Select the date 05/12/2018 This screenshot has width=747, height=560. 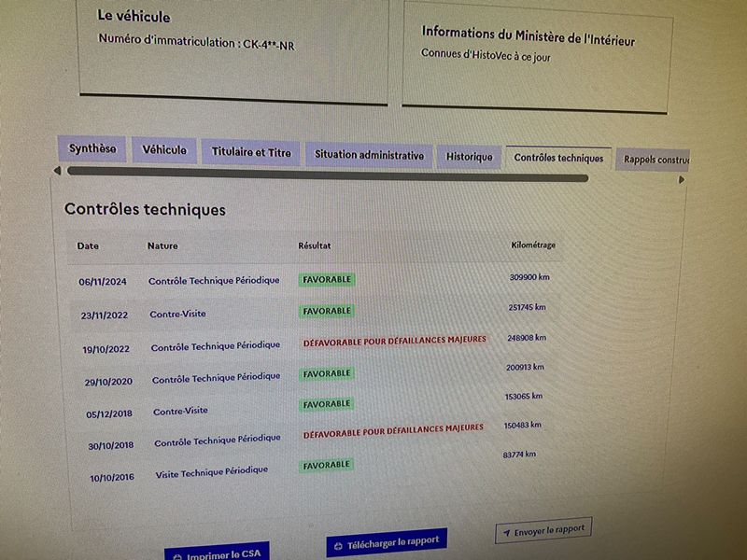[x=109, y=413]
